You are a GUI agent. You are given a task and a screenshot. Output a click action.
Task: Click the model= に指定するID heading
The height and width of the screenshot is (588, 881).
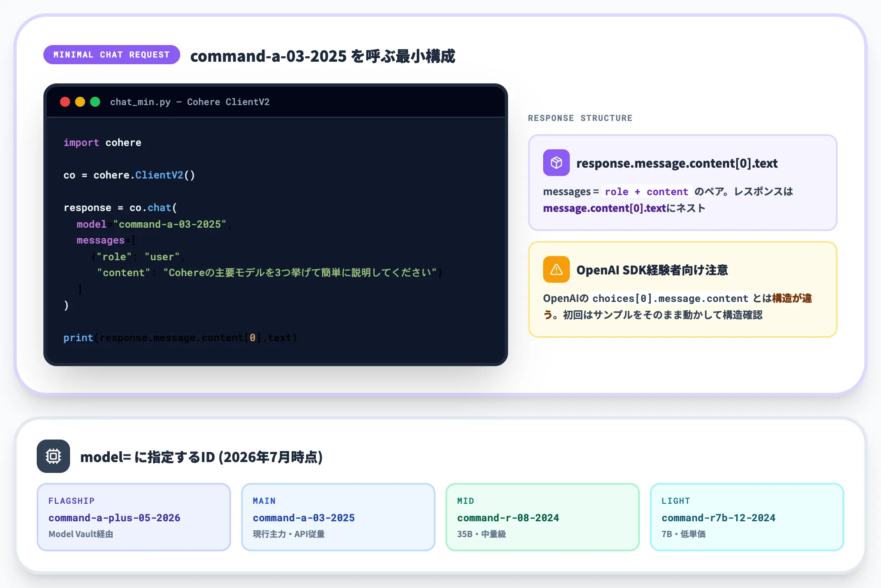[201, 457]
